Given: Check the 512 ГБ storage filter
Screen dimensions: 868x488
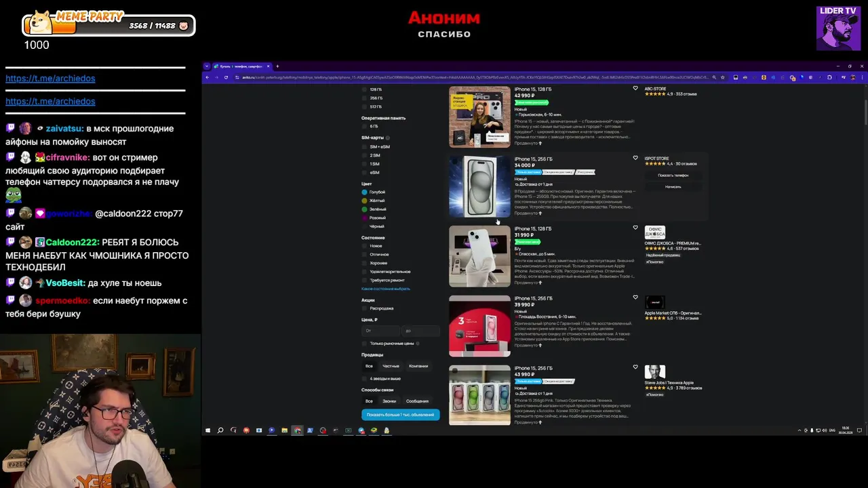Looking at the screenshot, I should 364,106.
